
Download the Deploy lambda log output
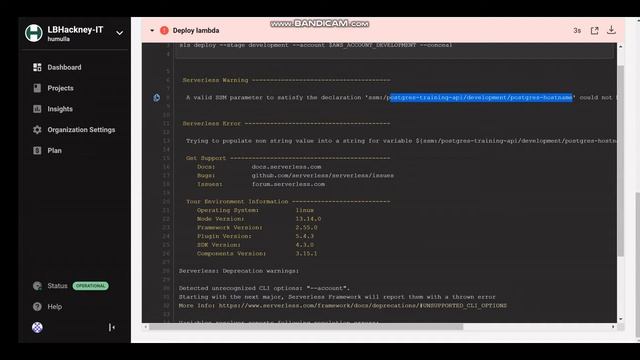(611, 30)
